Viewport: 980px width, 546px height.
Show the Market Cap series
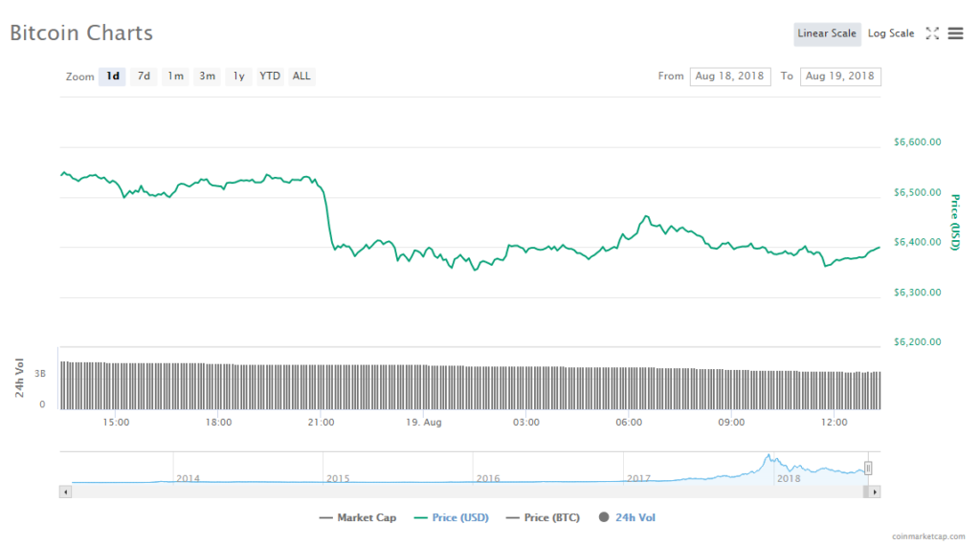[x=358, y=517]
